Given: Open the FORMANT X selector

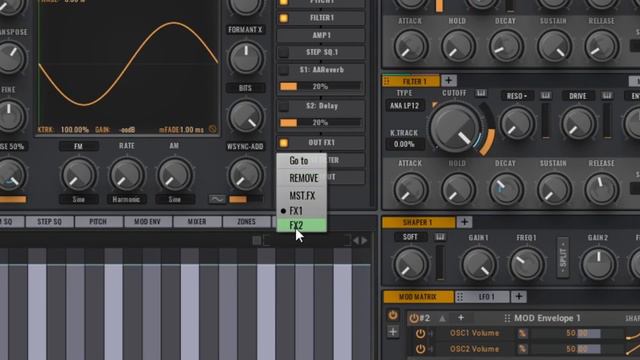Looking at the screenshot, I should (245, 30).
